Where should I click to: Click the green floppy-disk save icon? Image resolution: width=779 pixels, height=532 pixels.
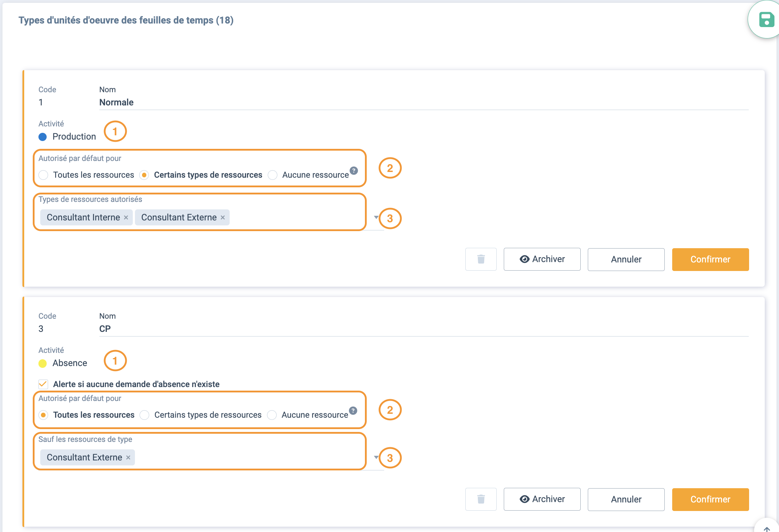766,20
